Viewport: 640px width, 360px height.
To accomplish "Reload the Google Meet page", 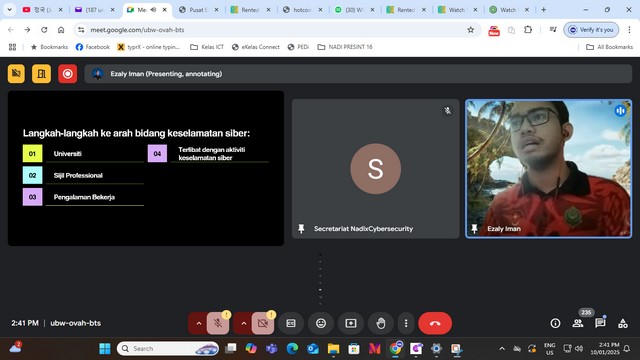I will [x=44, y=30].
